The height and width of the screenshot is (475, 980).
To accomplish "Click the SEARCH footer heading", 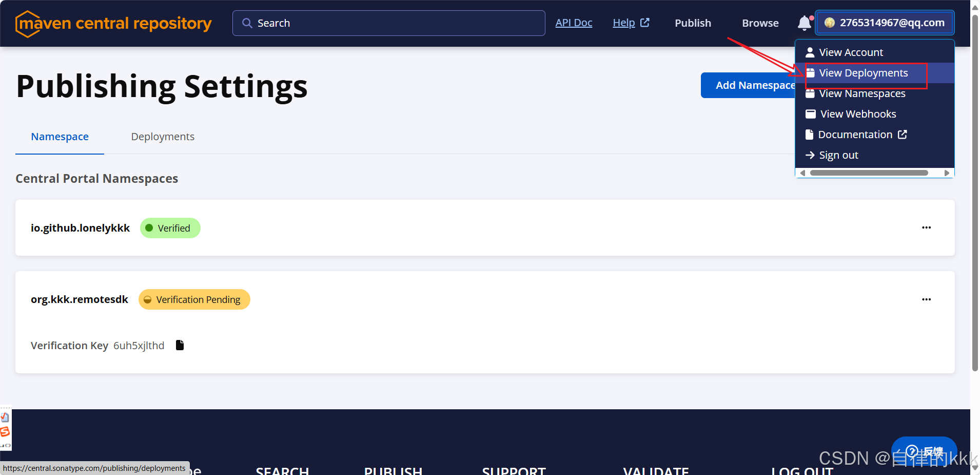I will pyautogui.click(x=282, y=470).
